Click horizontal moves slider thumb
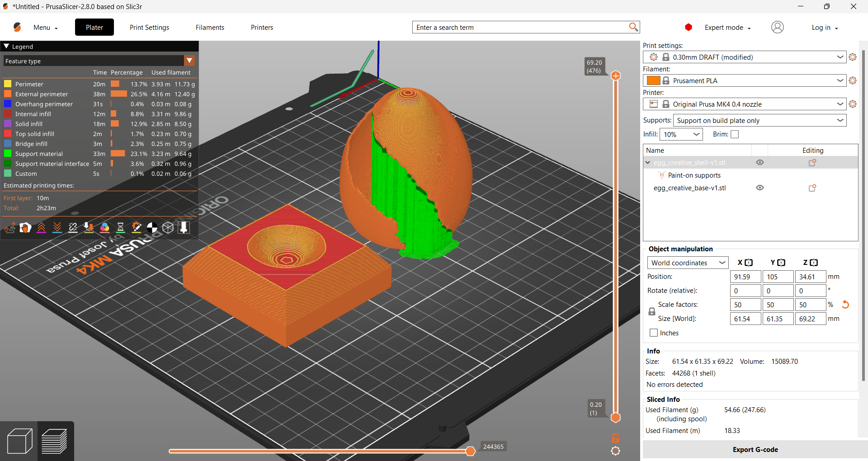868x461 pixels. [470, 451]
